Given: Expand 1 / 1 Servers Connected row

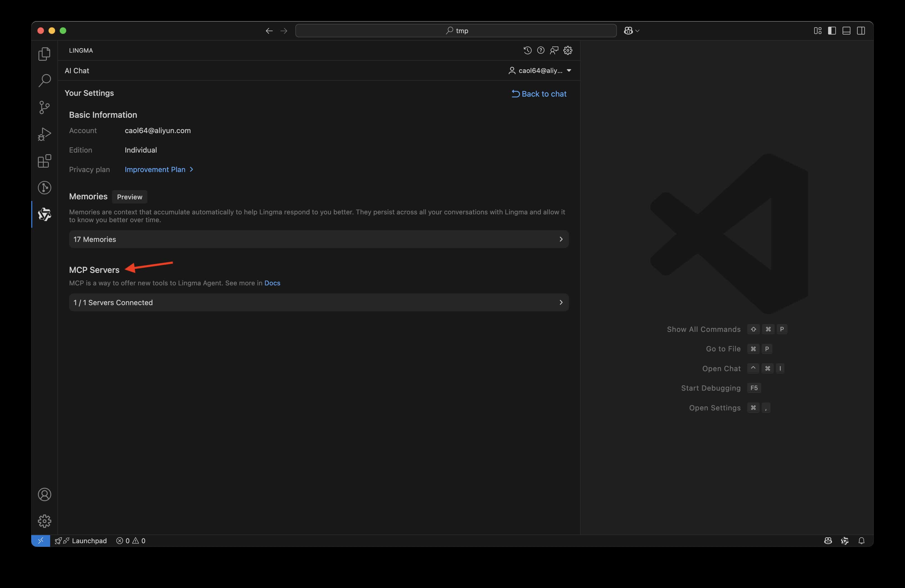Looking at the screenshot, I should [319, 302].
